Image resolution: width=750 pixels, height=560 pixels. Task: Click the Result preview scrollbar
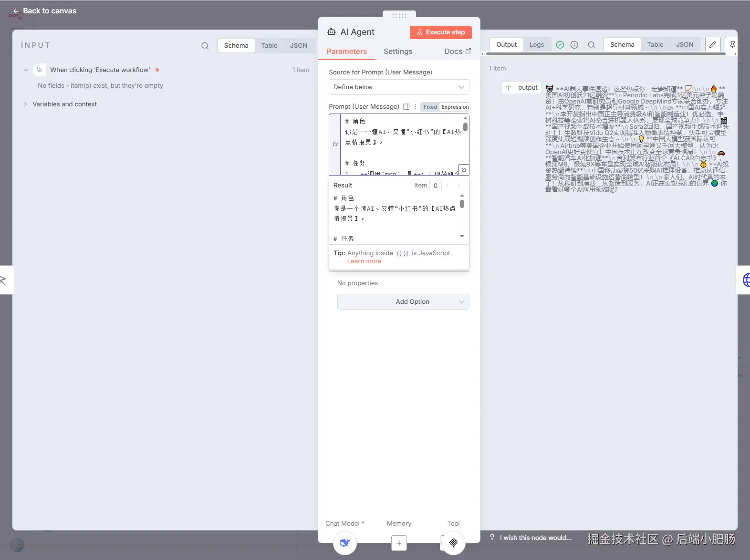click(x=462, y=204)
